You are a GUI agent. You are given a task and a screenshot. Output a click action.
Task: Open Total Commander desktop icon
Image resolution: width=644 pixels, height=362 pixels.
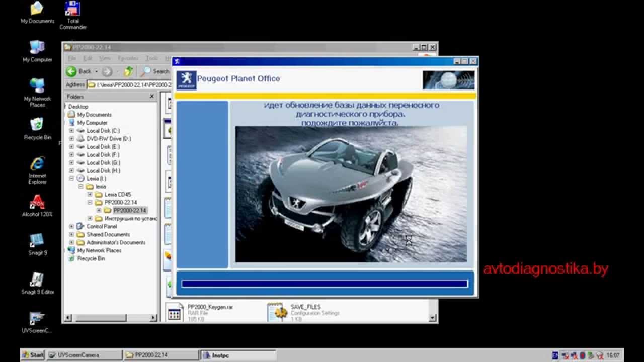coord(73,15)
